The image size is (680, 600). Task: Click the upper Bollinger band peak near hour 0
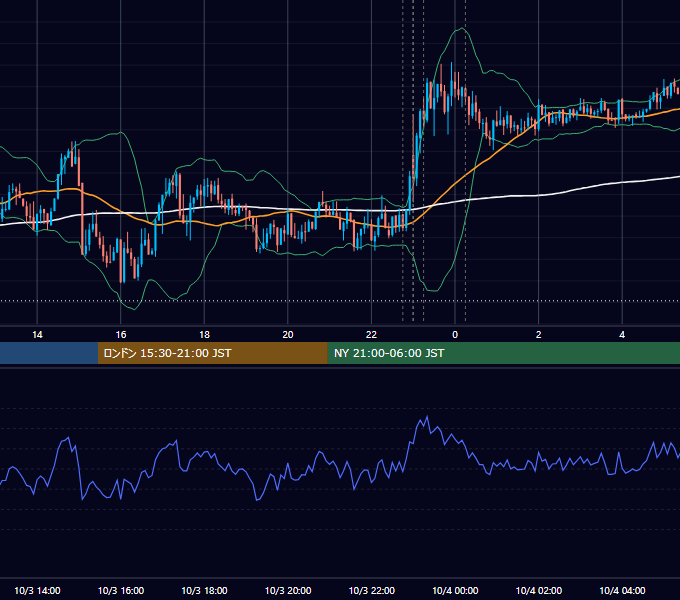coord(462,28)
